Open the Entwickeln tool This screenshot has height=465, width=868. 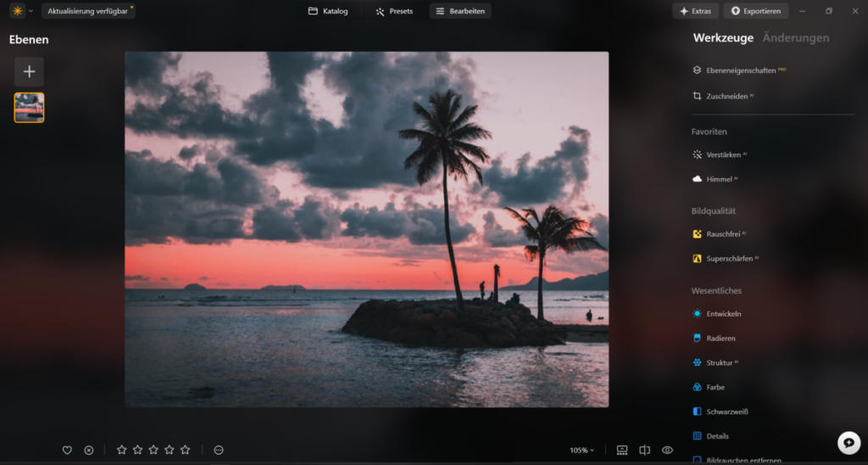(717, 314)
